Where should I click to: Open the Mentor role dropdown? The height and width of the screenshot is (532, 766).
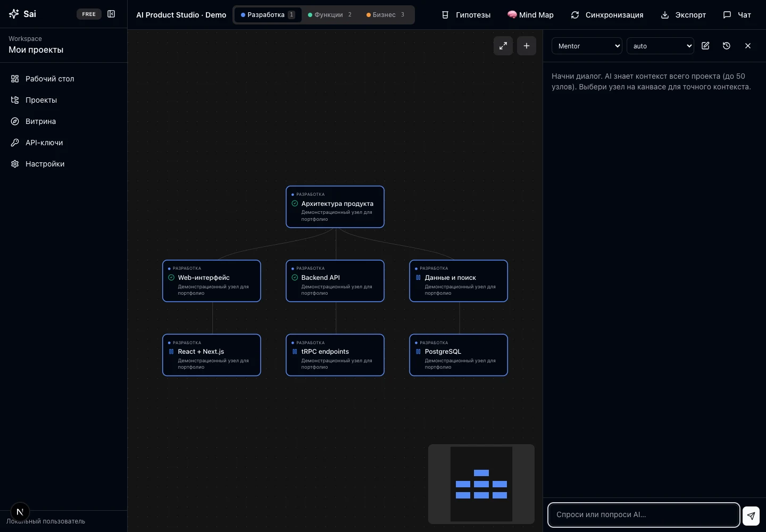click(x=587, y=46)
